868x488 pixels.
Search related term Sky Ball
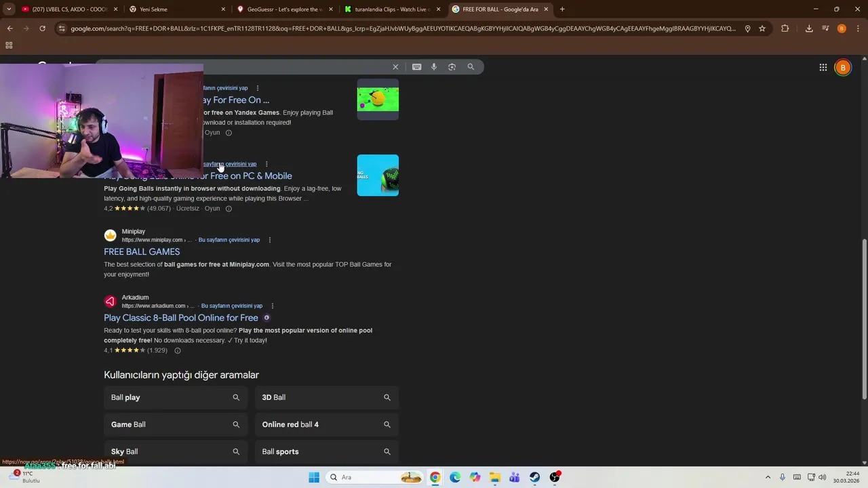point(176,451)
